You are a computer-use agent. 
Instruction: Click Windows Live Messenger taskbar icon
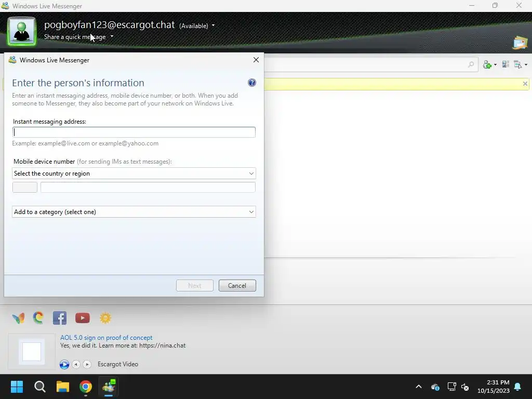pyautogui.click(x=109, y=387)
